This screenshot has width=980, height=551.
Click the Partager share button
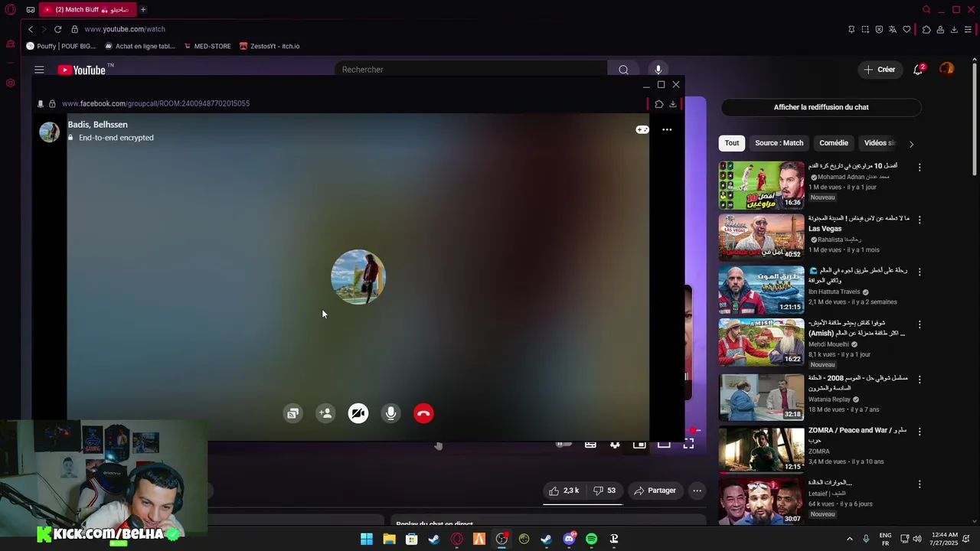tap(655, 491)
